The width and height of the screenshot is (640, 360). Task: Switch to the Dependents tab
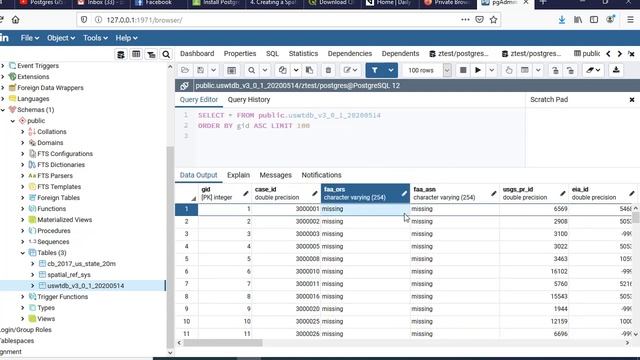pos(400,53)
